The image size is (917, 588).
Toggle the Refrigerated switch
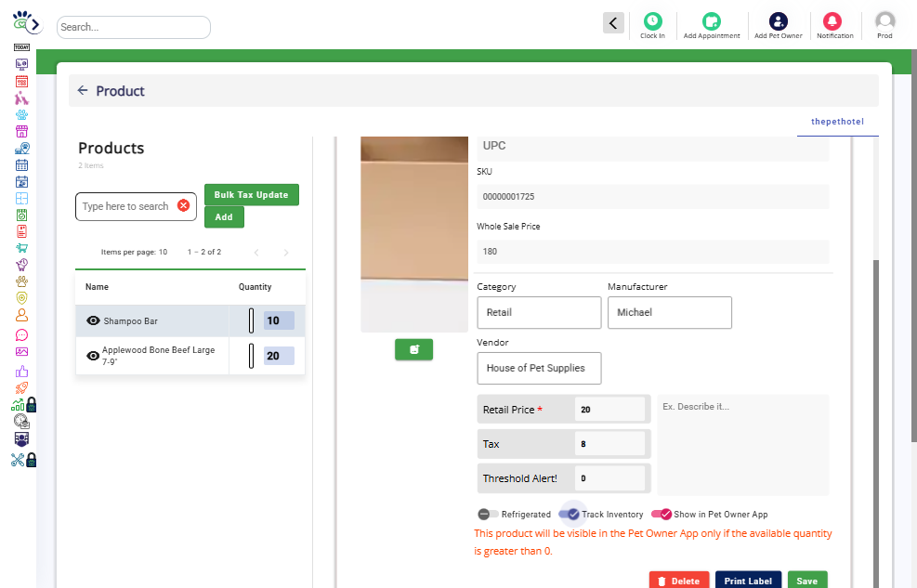(x=488, y=515)
